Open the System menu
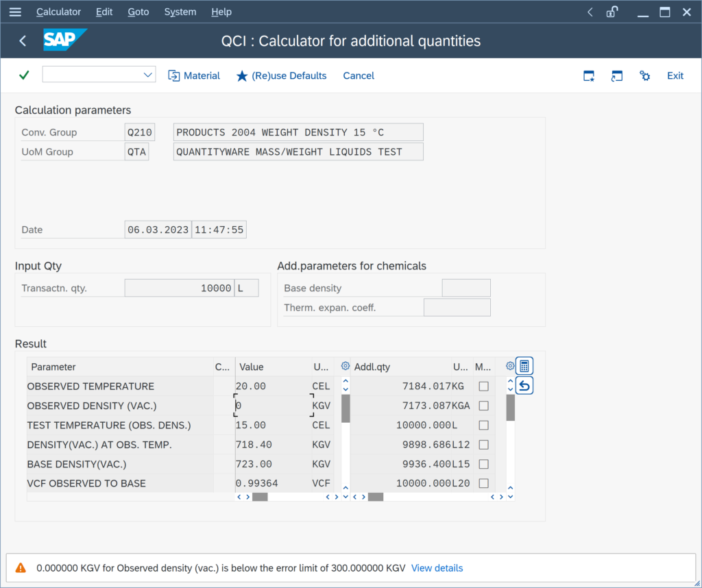This screenshot has width=702, height=588. (x=180, y=12)
